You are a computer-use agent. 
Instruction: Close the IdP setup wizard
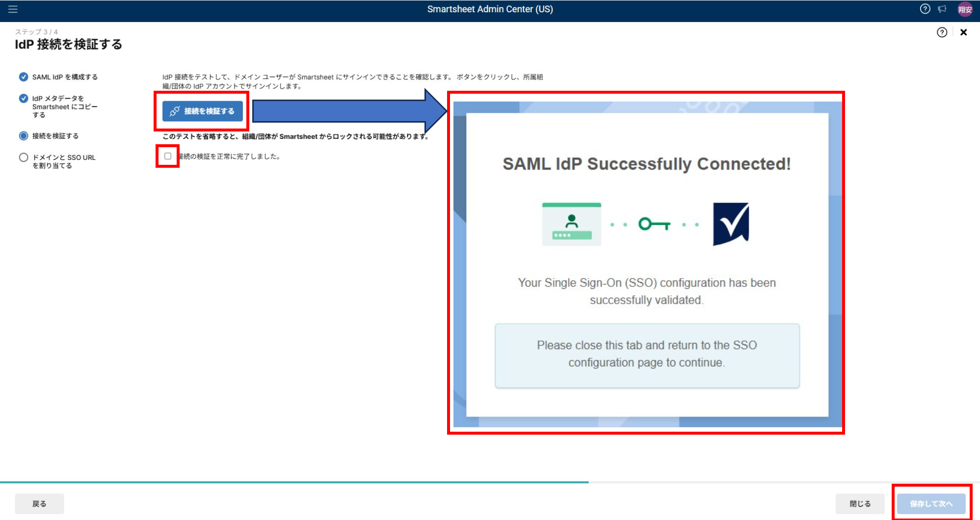963,32
